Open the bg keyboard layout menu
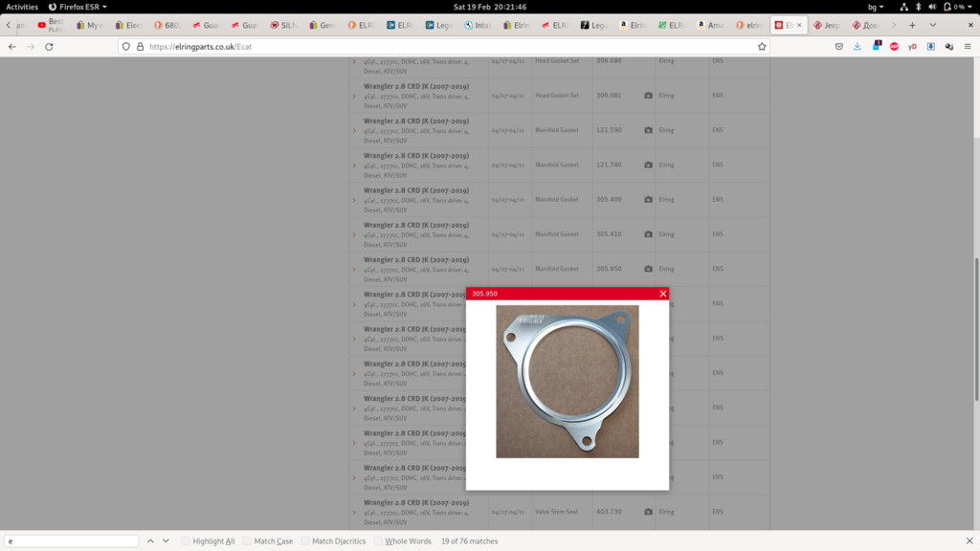The width and height of the screenshot is (980, 551). (x=876, y=7)
